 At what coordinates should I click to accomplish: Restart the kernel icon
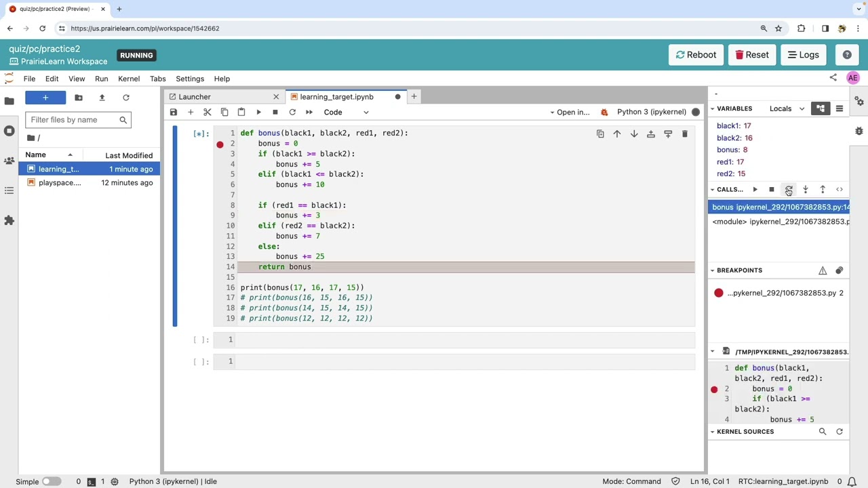(292, 113)
